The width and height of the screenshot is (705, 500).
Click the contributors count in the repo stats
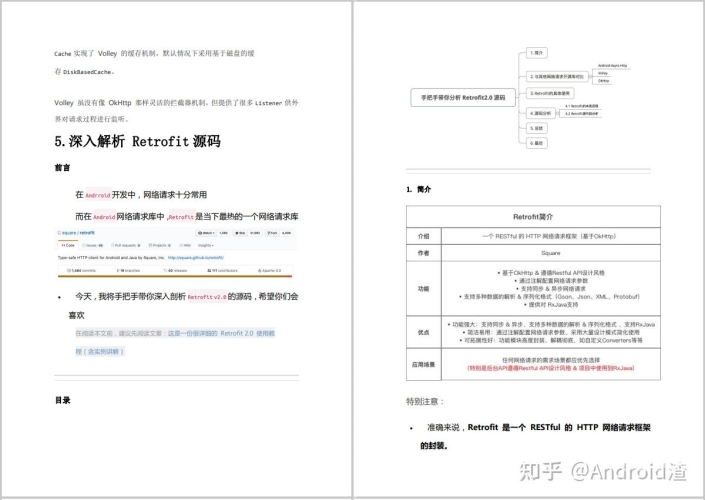point(223,271)
